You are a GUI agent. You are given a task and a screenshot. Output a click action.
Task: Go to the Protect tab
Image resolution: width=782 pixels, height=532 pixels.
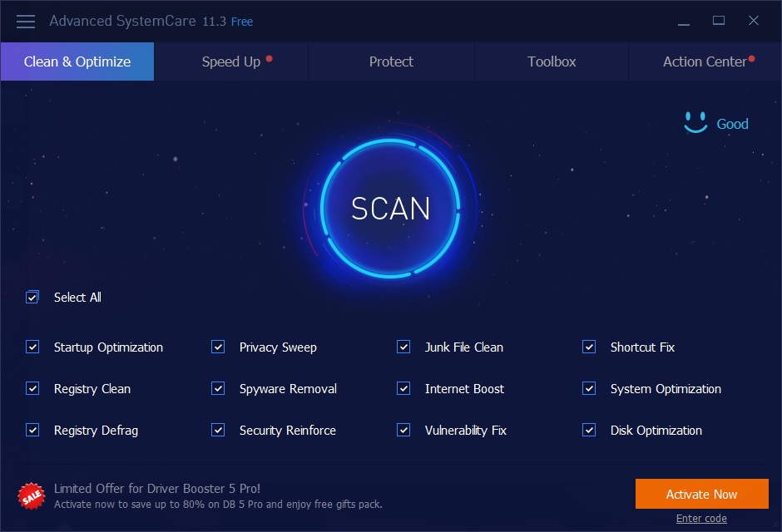[392, 62]
